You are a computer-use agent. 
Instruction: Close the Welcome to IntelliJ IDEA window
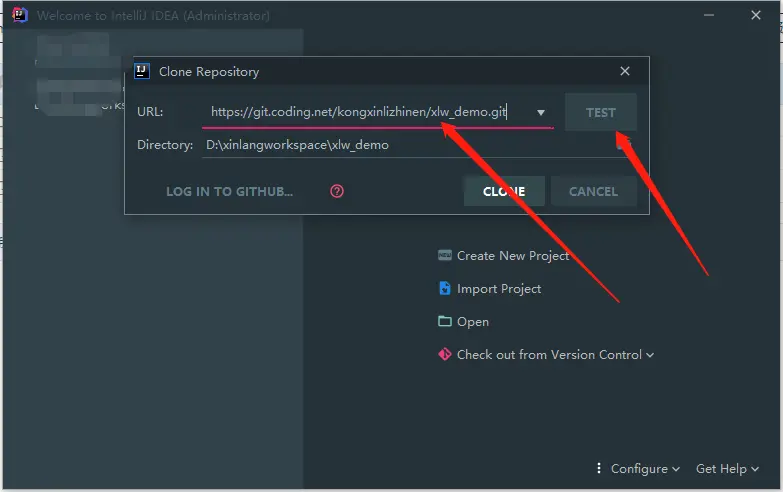point(756,15)
